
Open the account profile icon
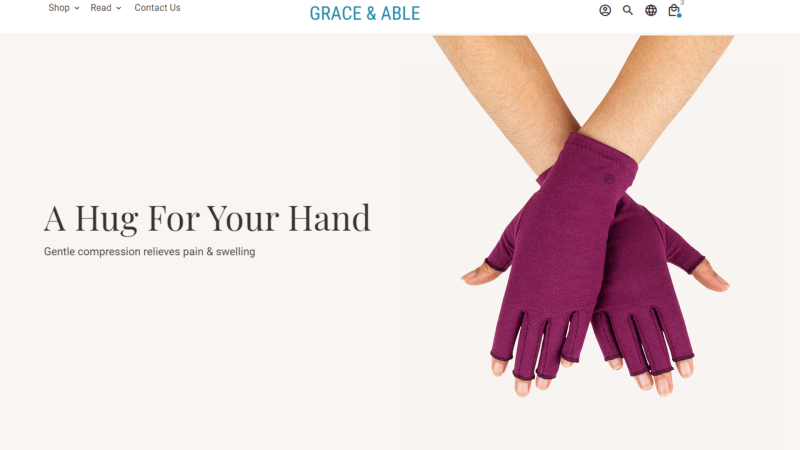point(605,10)
